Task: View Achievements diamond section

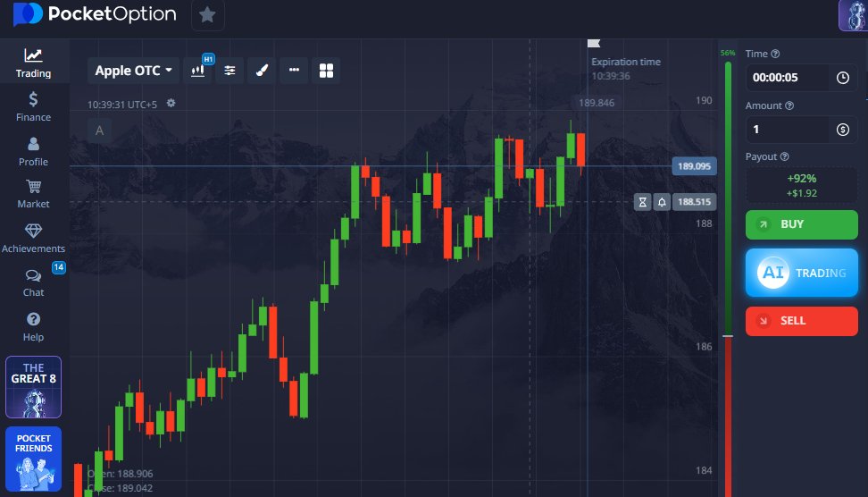Action: coord(33,239)
